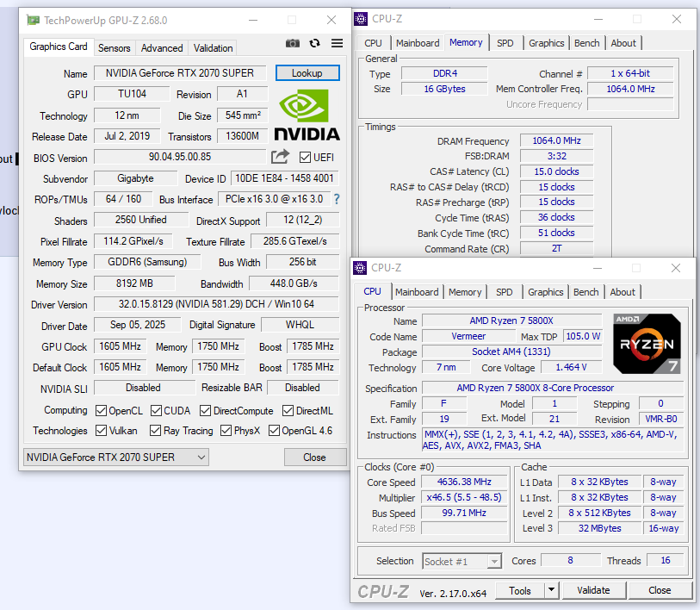Click the Bandwidth value 448.0 GB/s
The height and width of the screenshot is (610, 700).
tap(294, 283)
